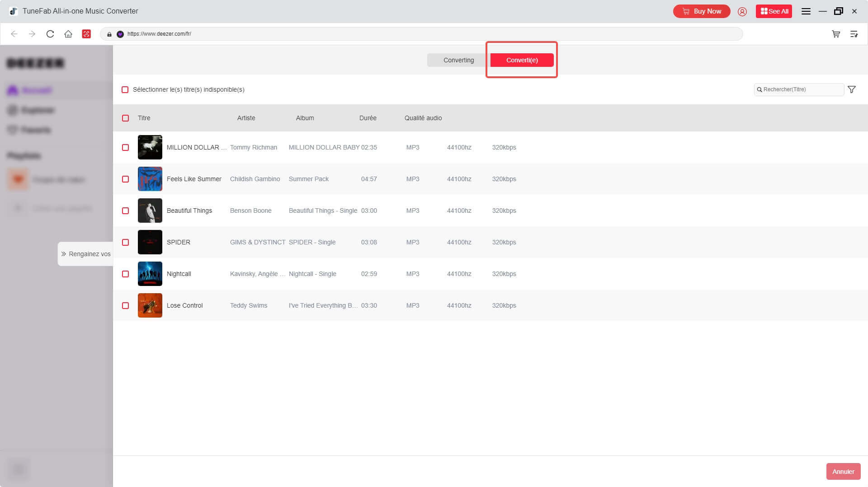868x487 pixels.
Task: Check the Beautiful Things row
Action: coord(126,211)
